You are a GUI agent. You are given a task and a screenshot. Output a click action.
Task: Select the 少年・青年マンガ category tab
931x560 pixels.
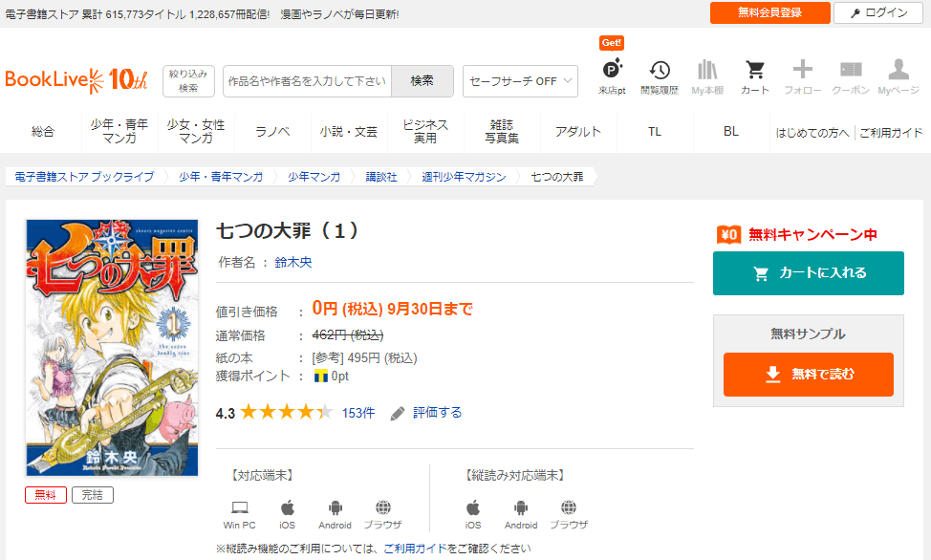tap(119, 132)
